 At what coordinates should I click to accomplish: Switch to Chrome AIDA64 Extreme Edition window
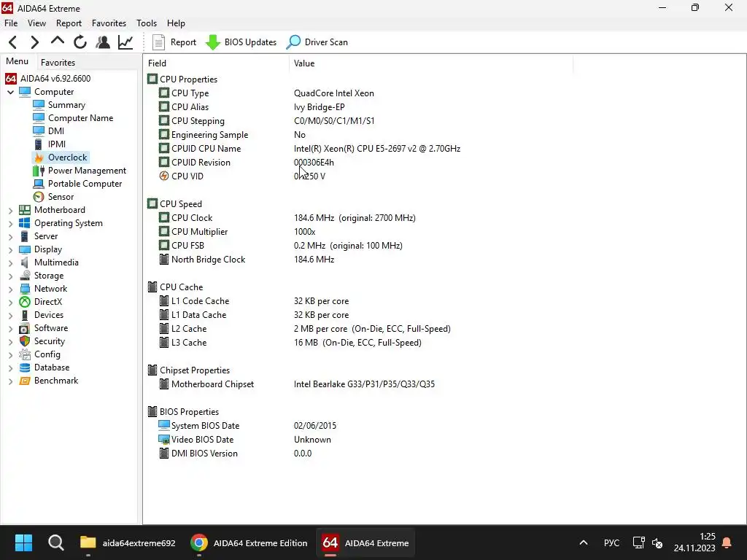coord(249,542)
